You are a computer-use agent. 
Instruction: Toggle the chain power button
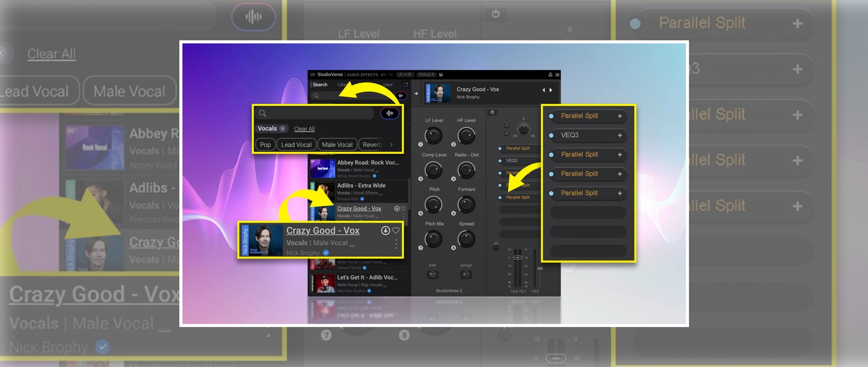click(x=492, y=112)
